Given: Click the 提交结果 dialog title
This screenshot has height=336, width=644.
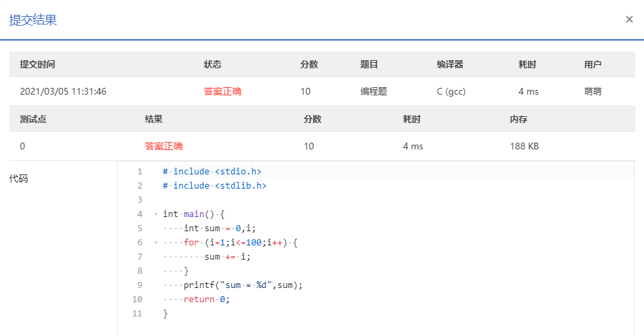Looking at the screenshot, I should coord(33,20).
